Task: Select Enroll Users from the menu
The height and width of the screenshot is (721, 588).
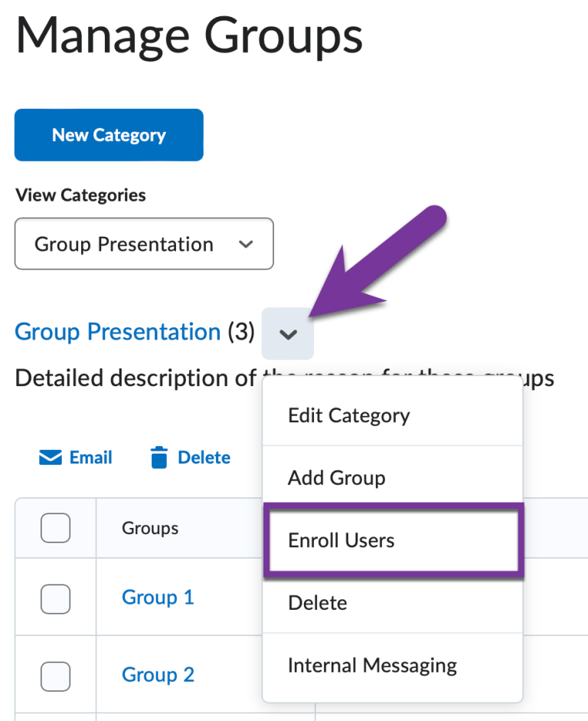Action: point(341,540)
